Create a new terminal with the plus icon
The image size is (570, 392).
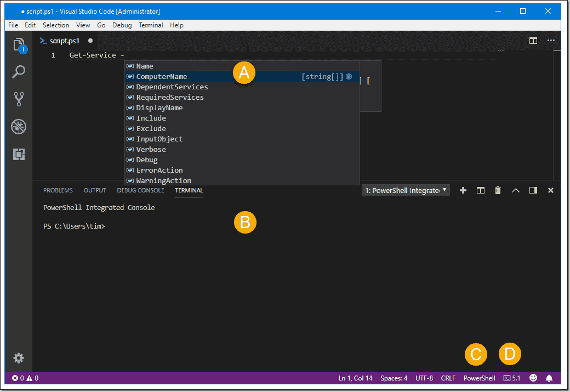point(463,190)
